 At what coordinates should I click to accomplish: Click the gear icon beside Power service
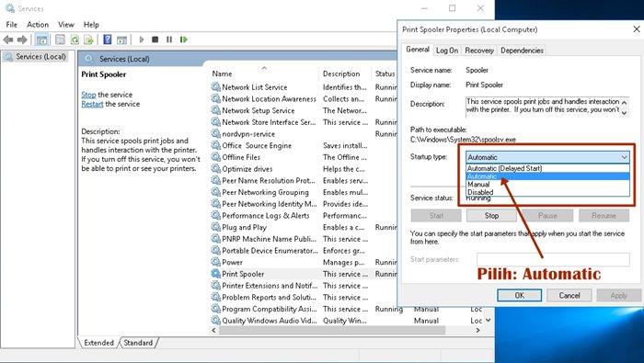[x=215, y=262]
